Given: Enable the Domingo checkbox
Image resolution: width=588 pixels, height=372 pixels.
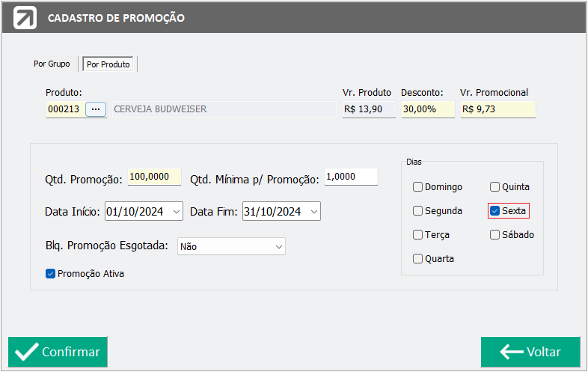Looking at the screenshot, I should coord(418,187).
